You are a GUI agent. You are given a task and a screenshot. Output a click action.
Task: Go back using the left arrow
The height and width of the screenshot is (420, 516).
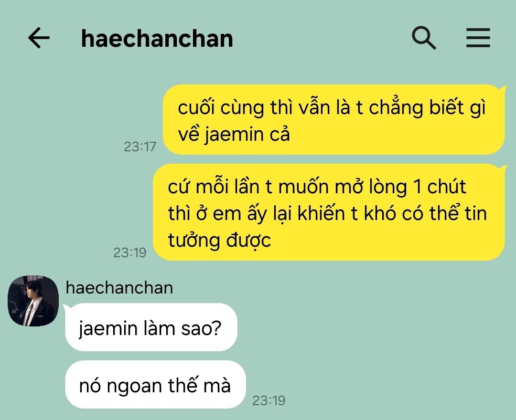[x=39, y=38]
